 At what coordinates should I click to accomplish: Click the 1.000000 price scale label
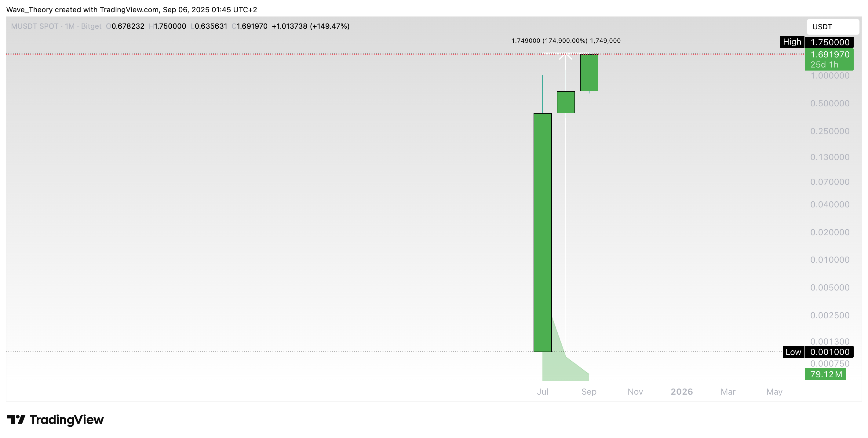[x=830, y=76]
